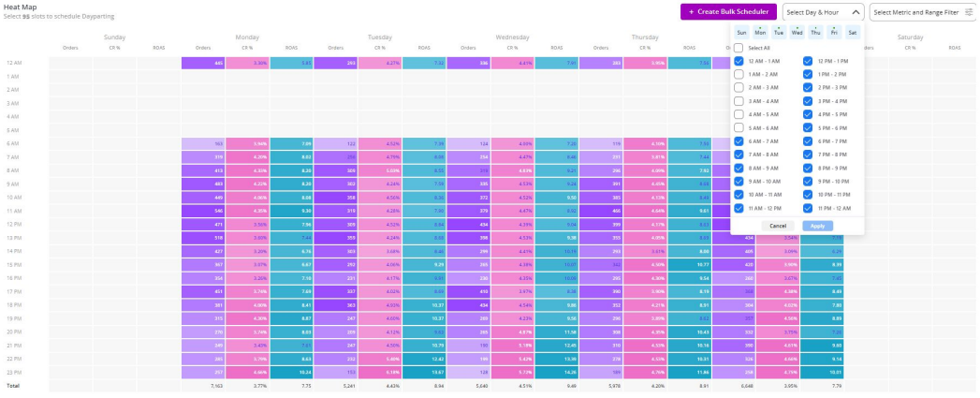980x398 pixels.
Task: Uncheck the 12 AM - 1 AM slot
Action: [x=739, y=61]
